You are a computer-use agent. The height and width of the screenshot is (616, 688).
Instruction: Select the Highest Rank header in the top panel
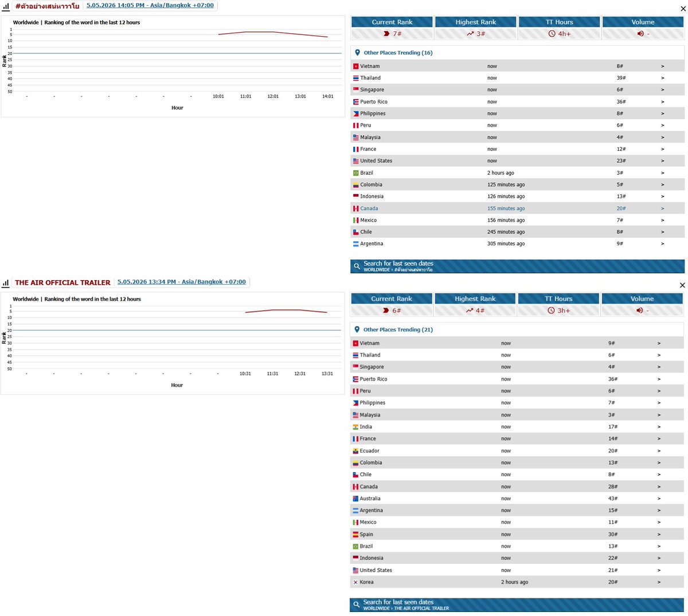click(476, 22)
